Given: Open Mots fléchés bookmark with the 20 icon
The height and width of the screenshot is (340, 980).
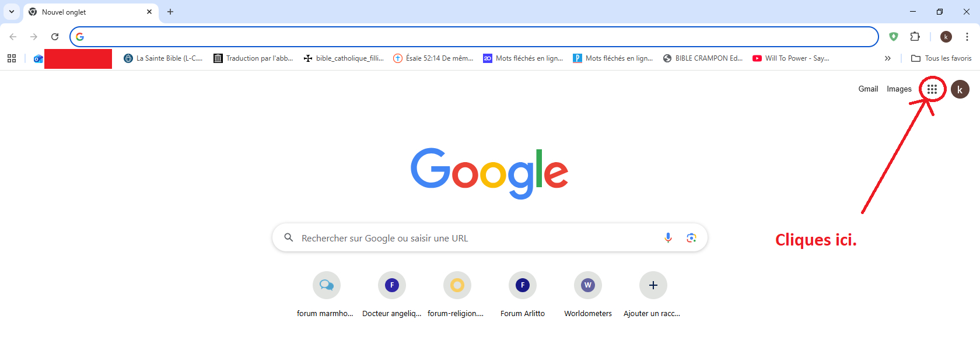Looking at the screenshot, I should (523, 58).
